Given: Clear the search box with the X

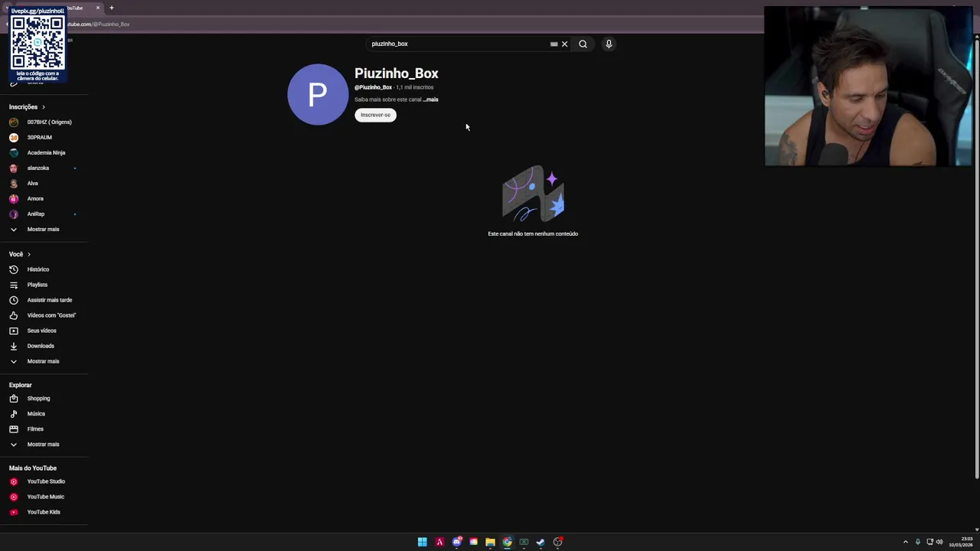Looking at the screenshot, I should [564, 44].
